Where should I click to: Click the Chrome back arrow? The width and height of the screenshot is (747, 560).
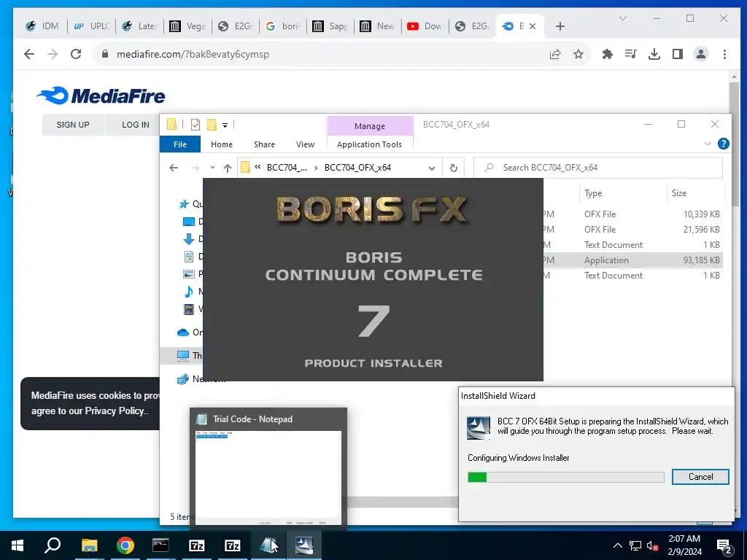29,54
